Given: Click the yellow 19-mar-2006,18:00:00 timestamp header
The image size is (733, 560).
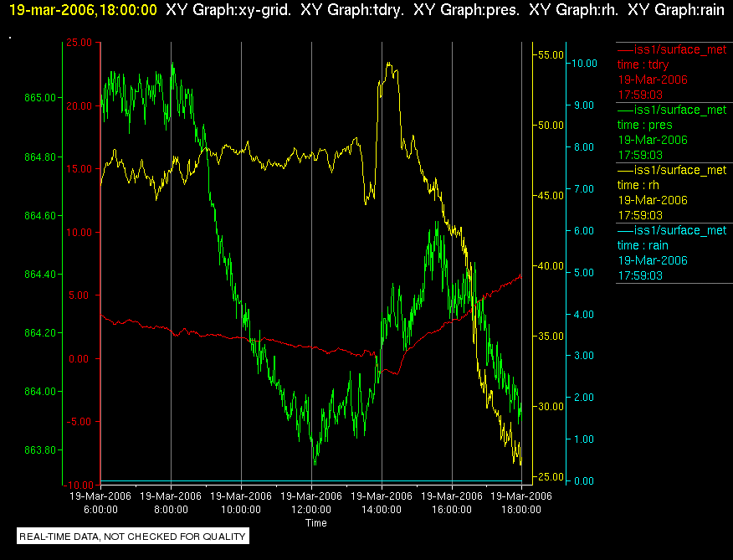Looking at the screenshot, I should 83,10.
